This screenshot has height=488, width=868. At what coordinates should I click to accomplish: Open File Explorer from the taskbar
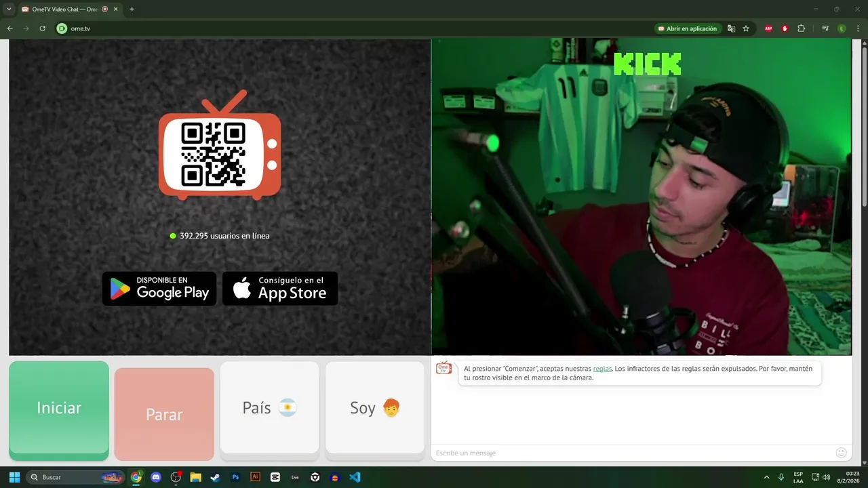tap(195, 477)
